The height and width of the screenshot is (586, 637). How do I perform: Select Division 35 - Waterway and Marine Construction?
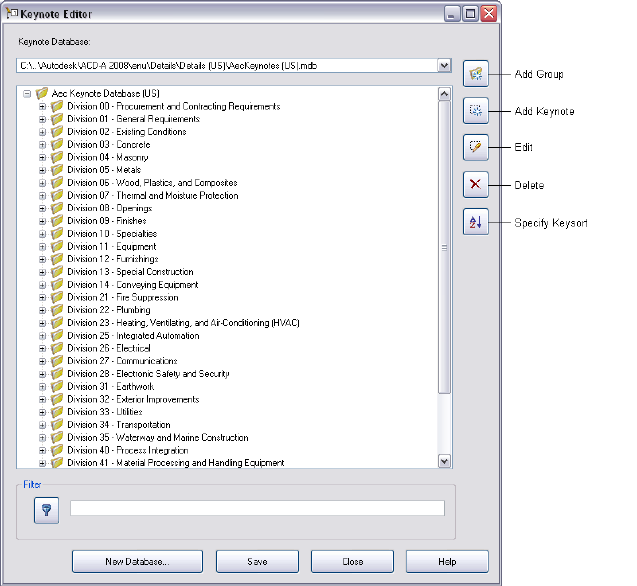pos(158,438)
